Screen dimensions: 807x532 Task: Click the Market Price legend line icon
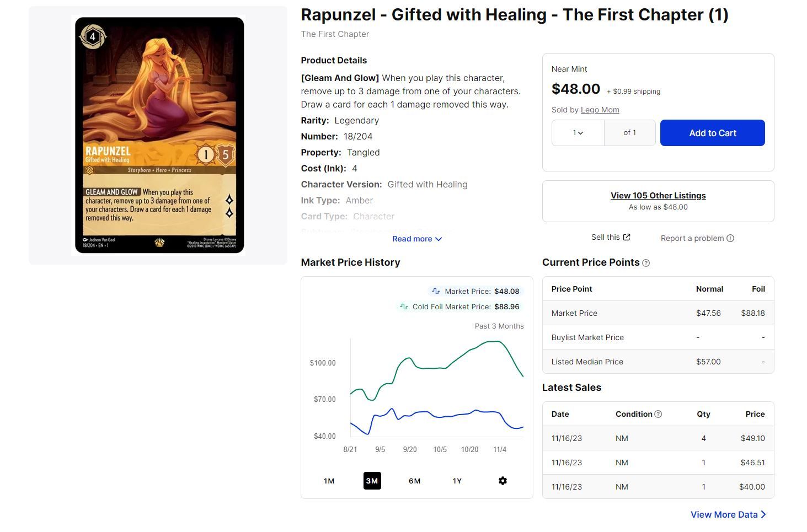tap(436, 291)
